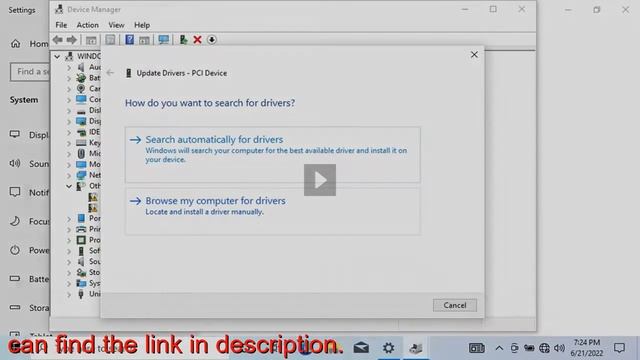Click the Back arrow in Device Manager toolbar
The height and width of the screenshot is (360, 640).
click(x=58, y=40)
